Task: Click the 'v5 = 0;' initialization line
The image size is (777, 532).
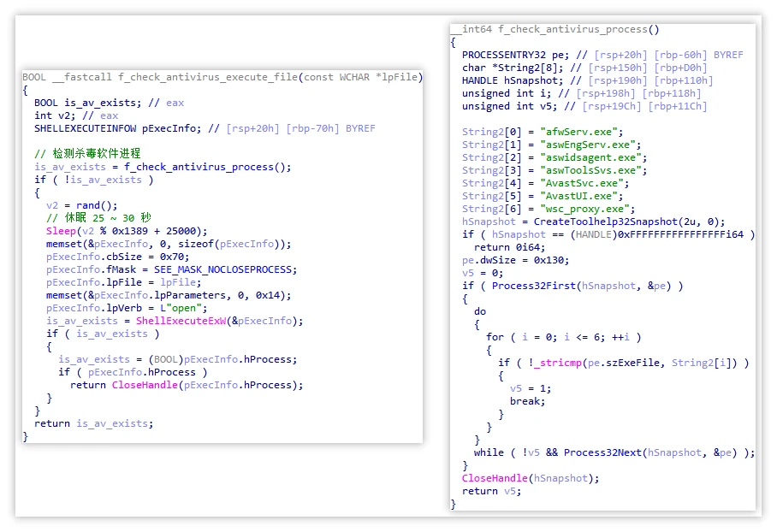Action: (x=483, y=273)
